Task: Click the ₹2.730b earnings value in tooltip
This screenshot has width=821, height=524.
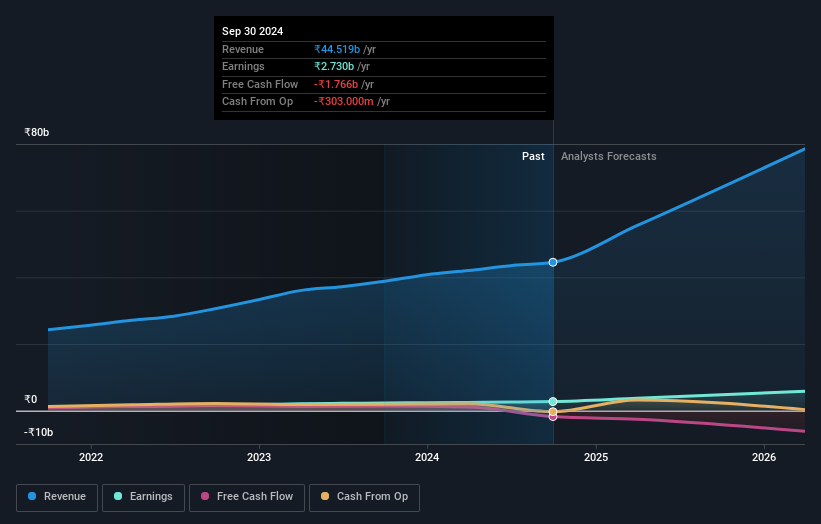Action: click(x=334, y=66)
